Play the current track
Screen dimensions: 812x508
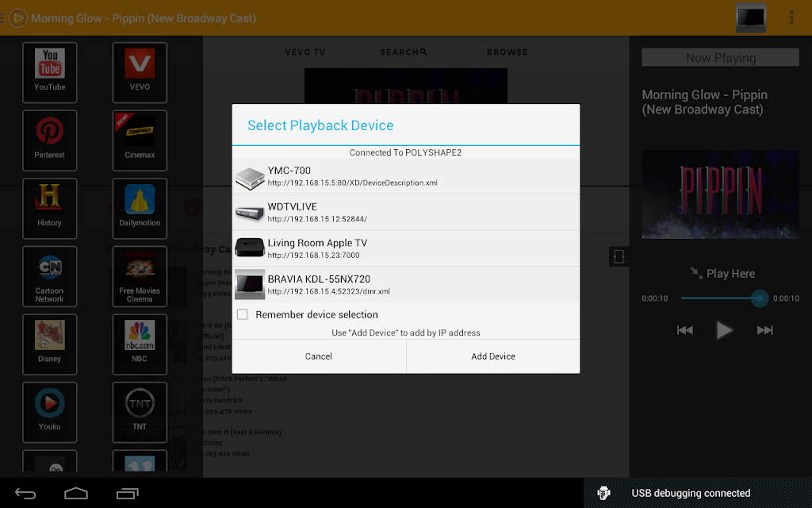coord(724,329)
